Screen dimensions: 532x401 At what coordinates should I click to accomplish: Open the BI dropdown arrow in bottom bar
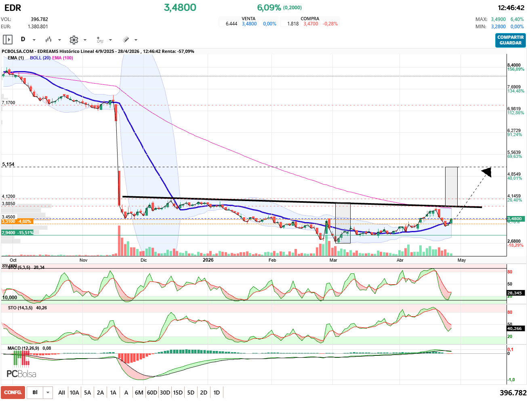pos(48,393)
